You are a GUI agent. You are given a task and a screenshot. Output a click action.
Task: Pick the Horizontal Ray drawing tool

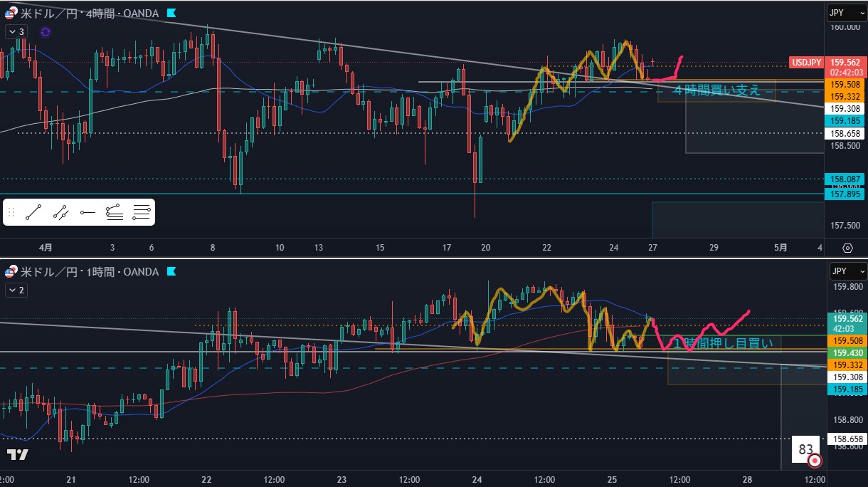(88, 211)
